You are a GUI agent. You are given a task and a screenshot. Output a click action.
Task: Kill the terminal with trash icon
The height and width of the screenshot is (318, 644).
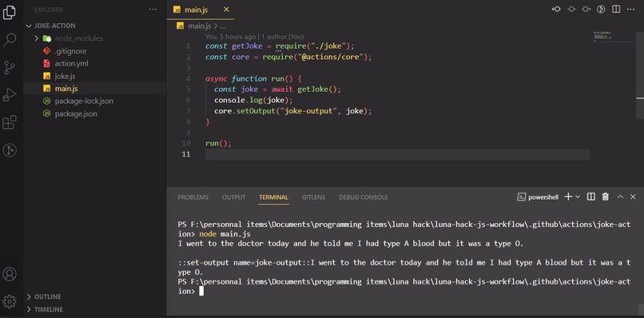pos(606,197)
